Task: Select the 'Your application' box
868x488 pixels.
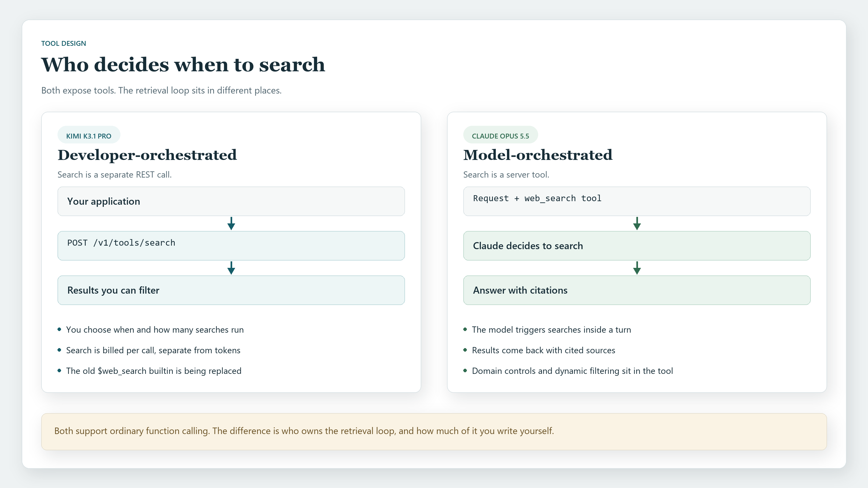Action: 231,201
